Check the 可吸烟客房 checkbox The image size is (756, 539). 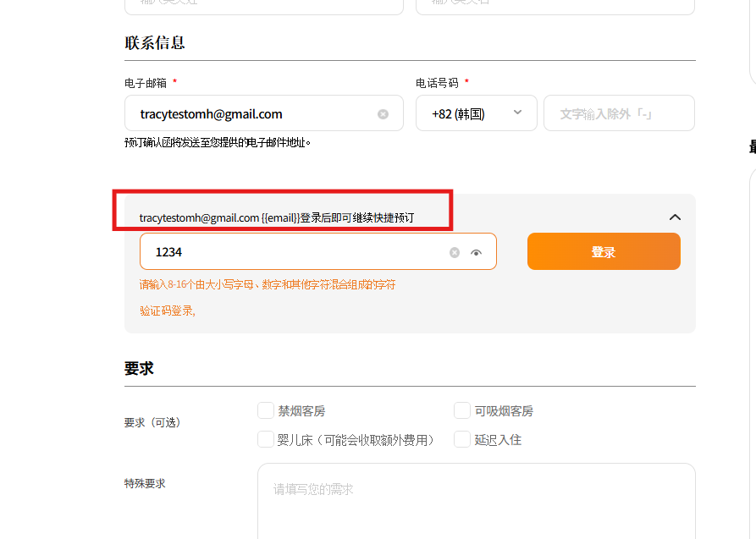(462, 410)
